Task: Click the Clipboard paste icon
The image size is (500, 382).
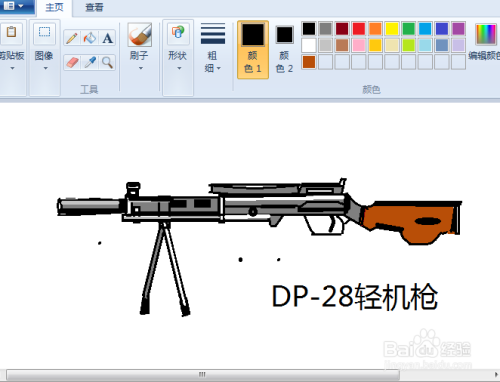Action: [x=11, y=33]
